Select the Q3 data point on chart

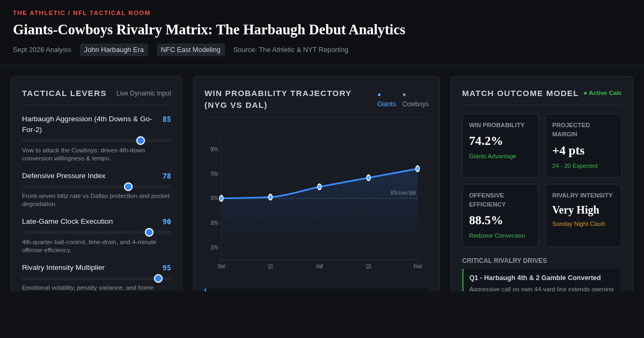click(x=369, y=178)
